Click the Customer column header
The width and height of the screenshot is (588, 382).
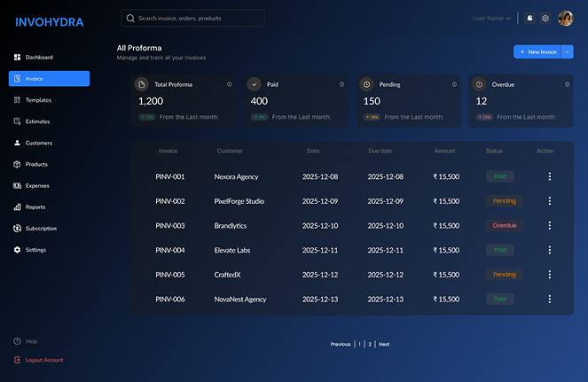click(x=230, y=151)
